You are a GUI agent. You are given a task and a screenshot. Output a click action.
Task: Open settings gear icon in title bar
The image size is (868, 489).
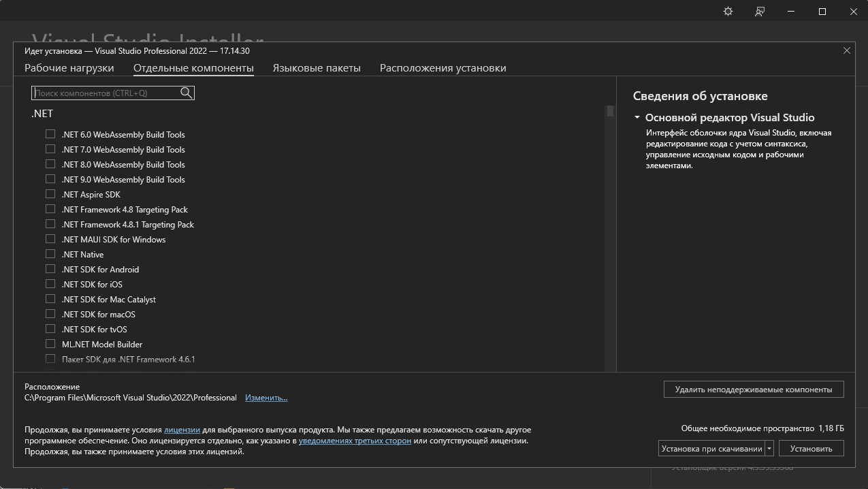tap(728, 12)
